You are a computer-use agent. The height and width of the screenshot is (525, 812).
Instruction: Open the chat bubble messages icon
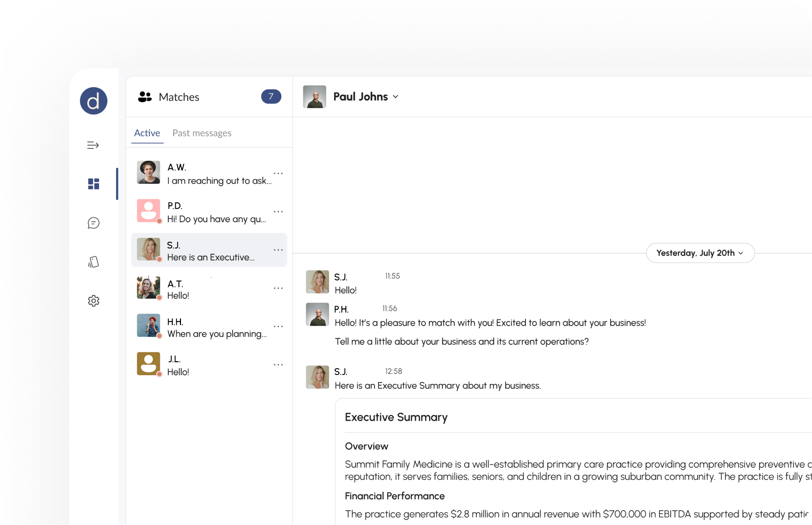pyautogui.click(x=94, y=223)
